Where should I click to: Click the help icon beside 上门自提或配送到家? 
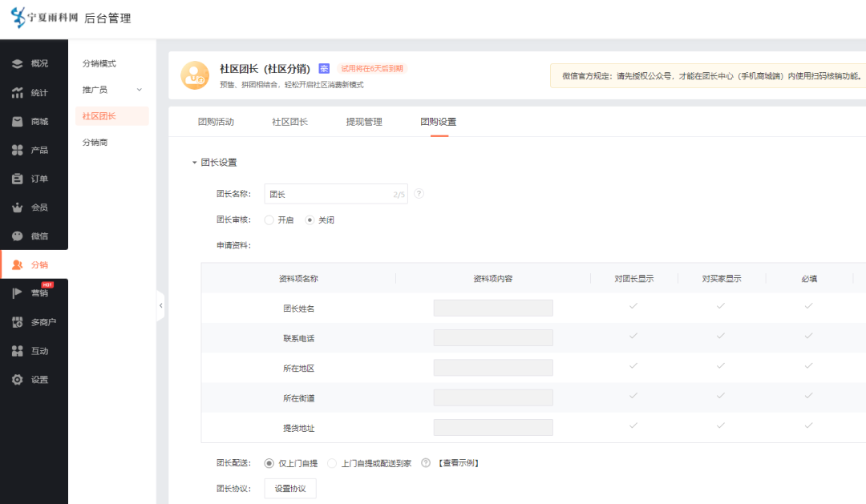point(426,462)
